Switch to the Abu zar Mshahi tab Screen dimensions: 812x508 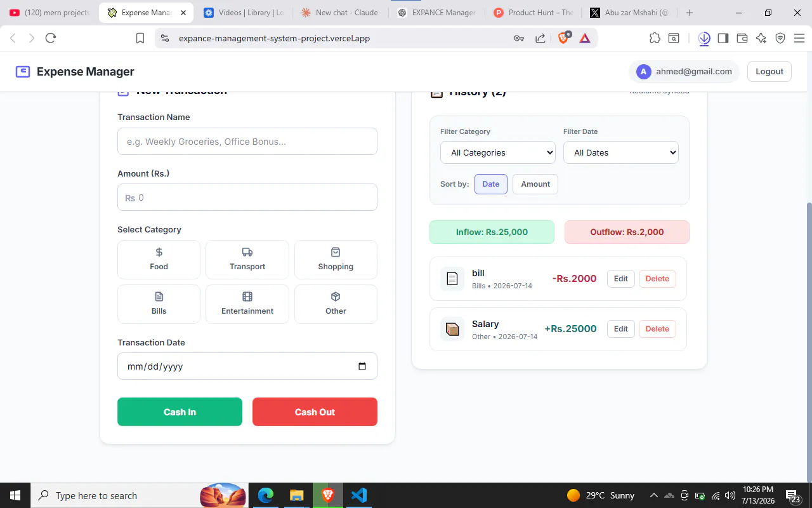tap(630, 13)
